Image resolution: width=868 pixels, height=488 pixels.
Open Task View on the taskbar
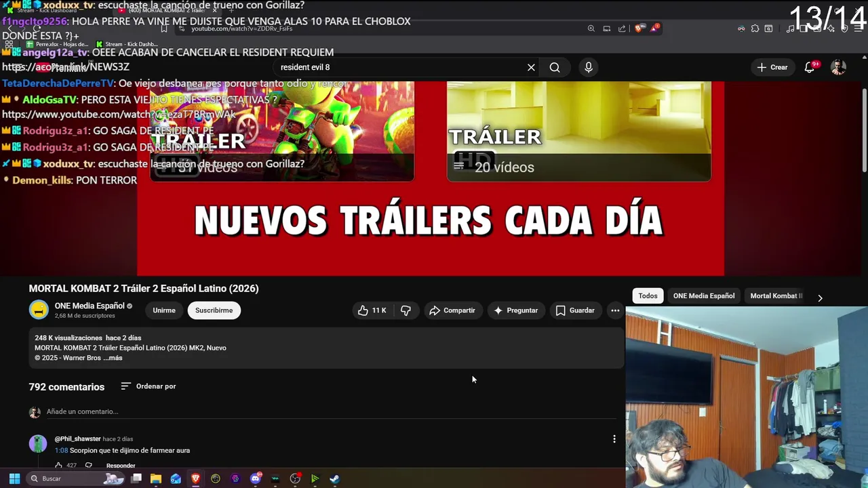(x=136, y=479)
